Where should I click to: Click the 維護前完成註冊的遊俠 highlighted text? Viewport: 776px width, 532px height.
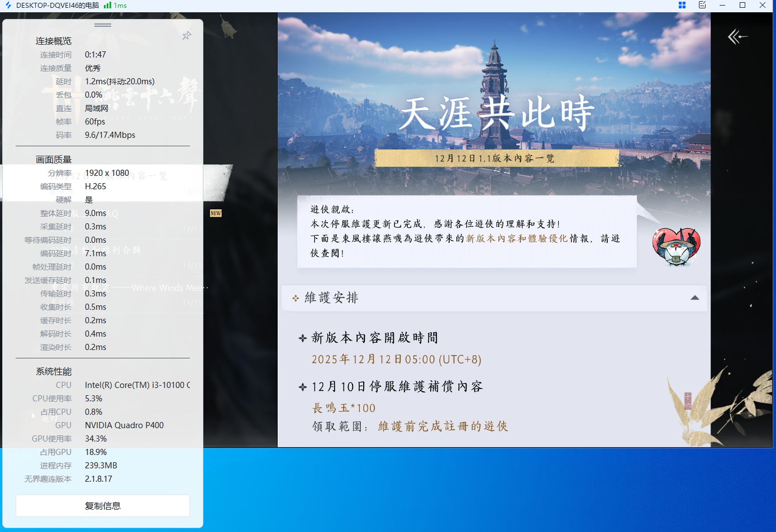coord(443,426)
